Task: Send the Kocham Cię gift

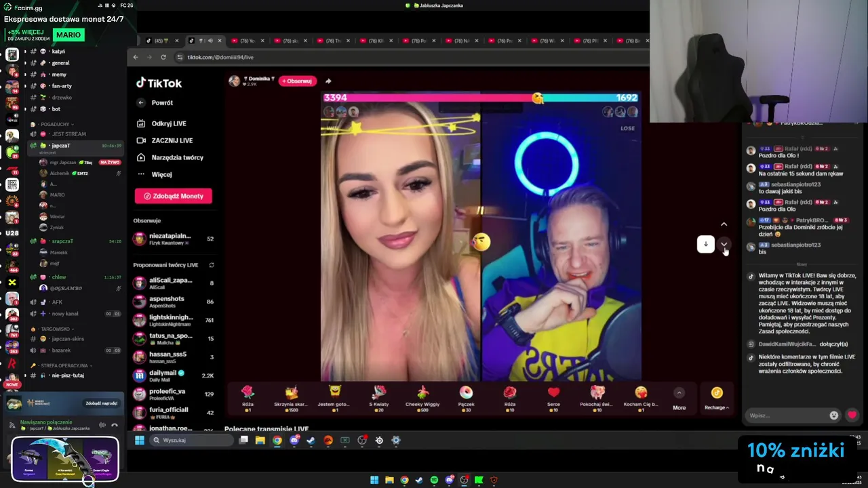Action: point(641,399)
